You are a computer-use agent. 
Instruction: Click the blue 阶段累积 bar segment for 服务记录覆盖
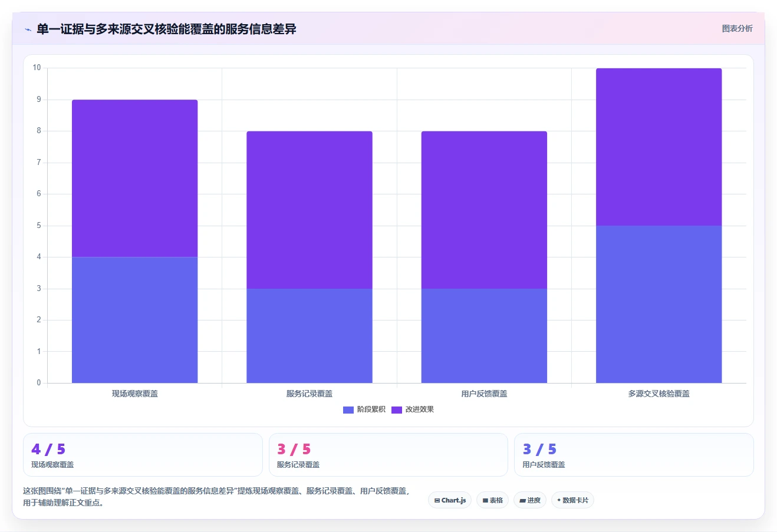(x=310, y=336)
